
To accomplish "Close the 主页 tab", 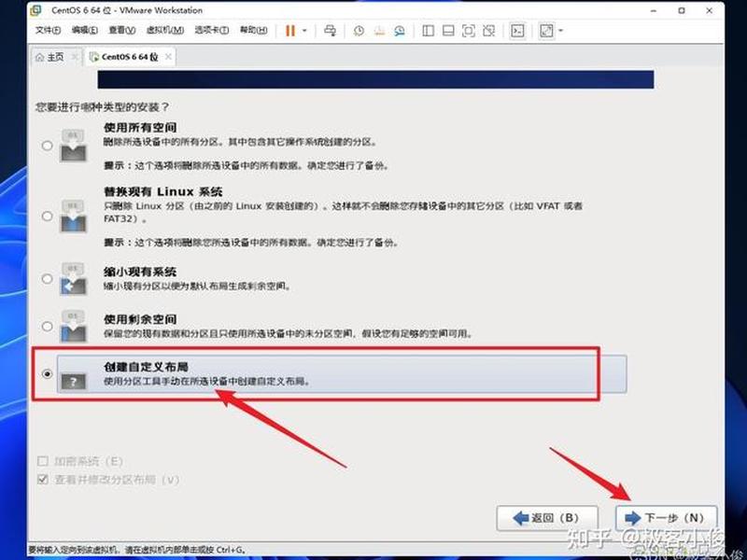I will click(75, 57).
